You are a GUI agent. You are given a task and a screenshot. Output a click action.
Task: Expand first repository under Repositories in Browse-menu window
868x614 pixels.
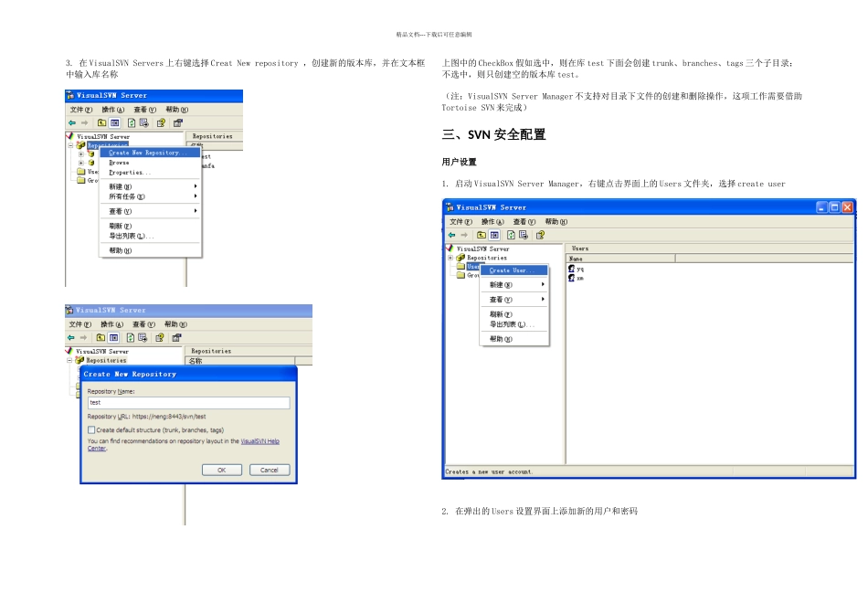pyautogui.click(x=80, y=154)
